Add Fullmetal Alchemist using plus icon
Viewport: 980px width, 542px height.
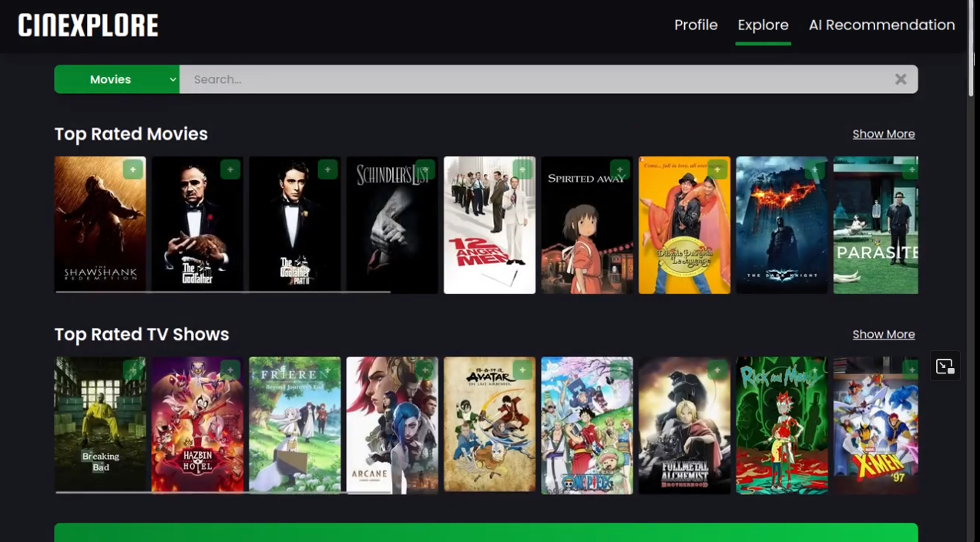tap(717, 370)
